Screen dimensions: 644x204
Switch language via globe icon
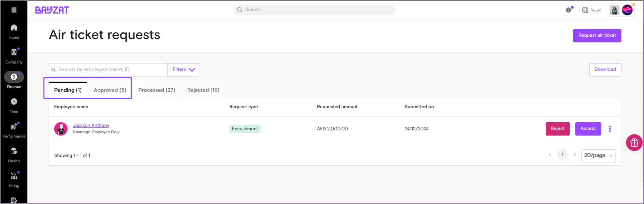[x=585, y=10]
